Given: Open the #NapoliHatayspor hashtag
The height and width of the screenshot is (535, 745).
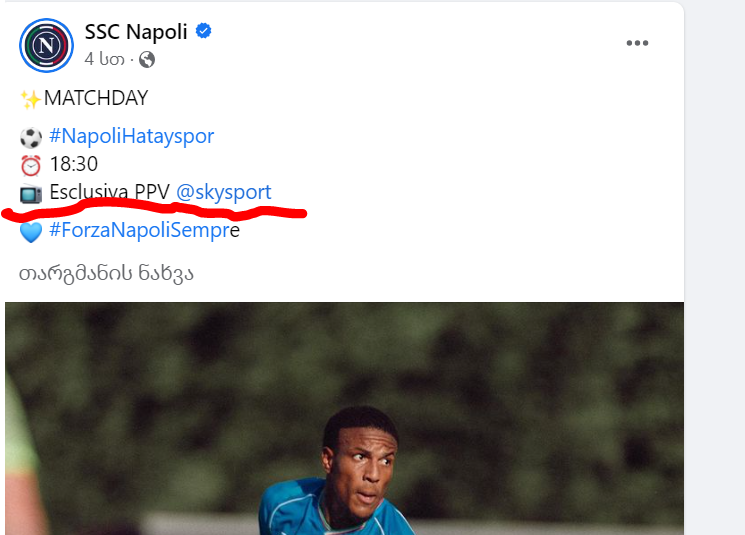Looking at the screenshot, I should point(131,136).
